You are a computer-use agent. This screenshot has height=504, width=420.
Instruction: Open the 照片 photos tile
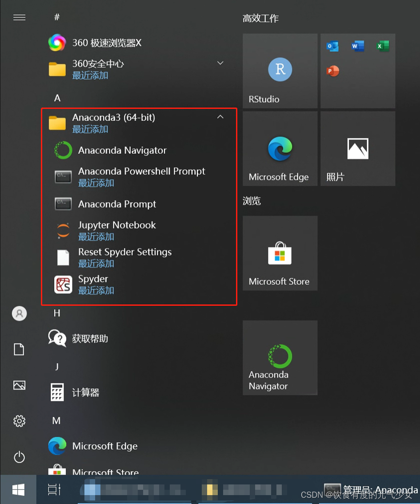(358, 149)
